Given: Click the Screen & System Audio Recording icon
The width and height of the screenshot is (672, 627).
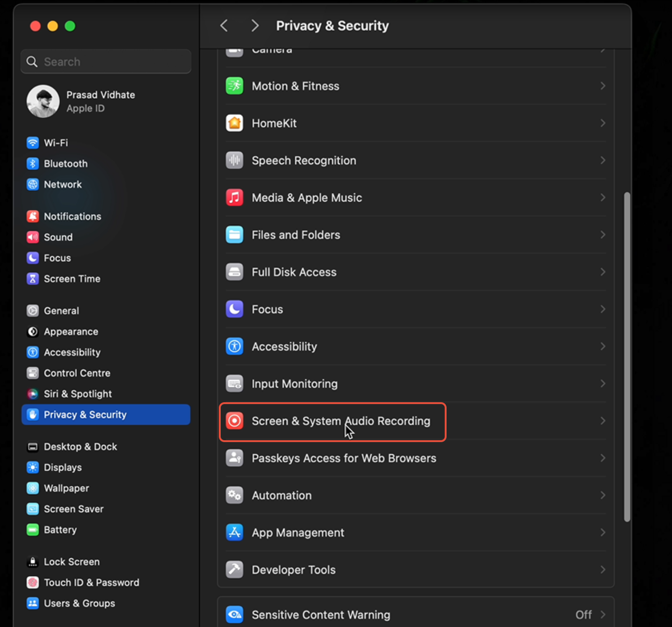Looking at the screenshot, I should pyautogui.click(x=234, y=421).
